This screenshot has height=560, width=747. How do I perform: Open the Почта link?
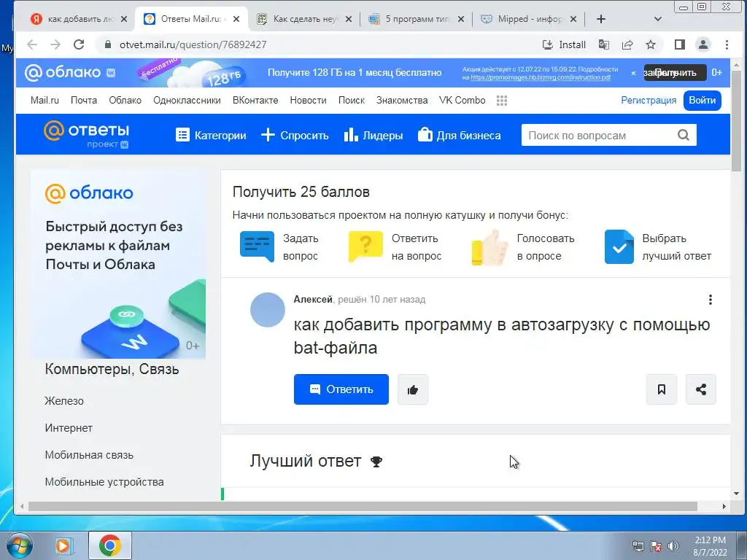point(84,101)
